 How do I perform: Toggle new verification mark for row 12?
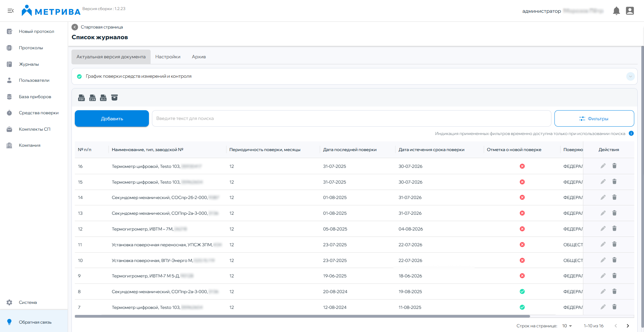coord(522,229)
